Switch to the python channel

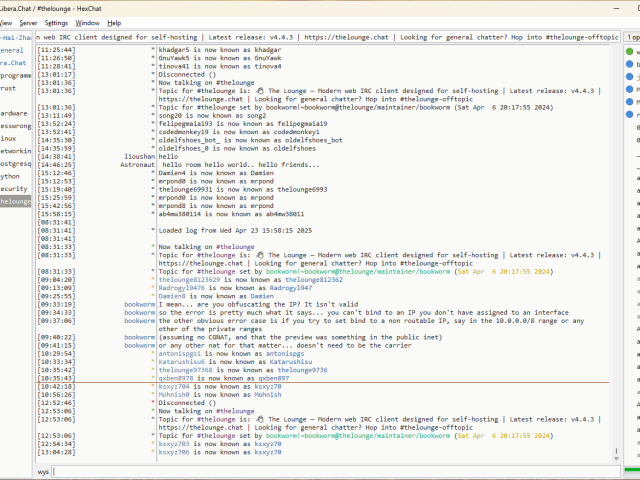9,176
